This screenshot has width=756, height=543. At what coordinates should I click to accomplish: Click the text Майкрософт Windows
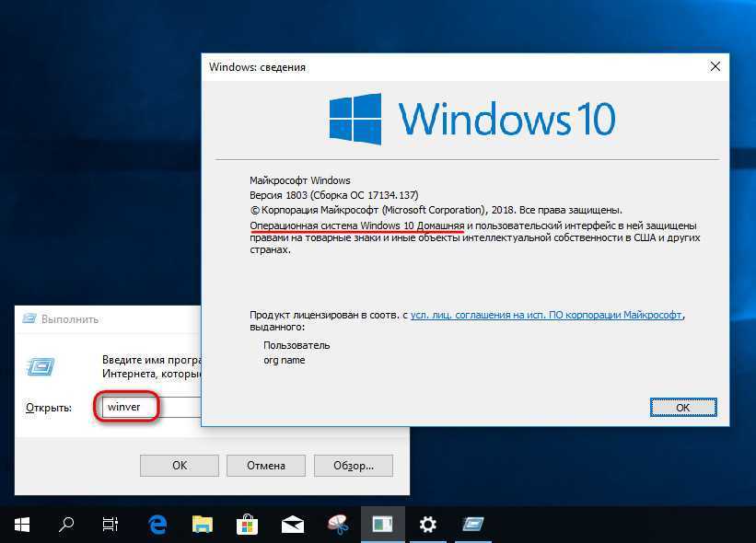point(300,180)
